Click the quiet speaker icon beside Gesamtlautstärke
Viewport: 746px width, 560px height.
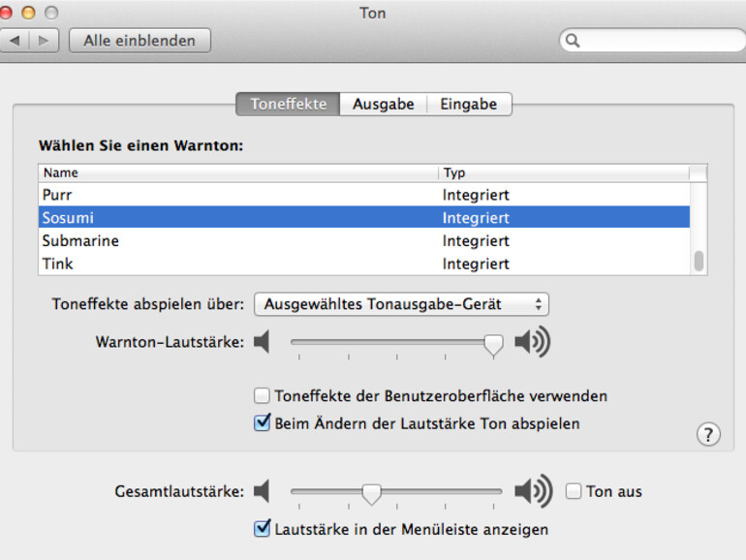tap(262, 491)
